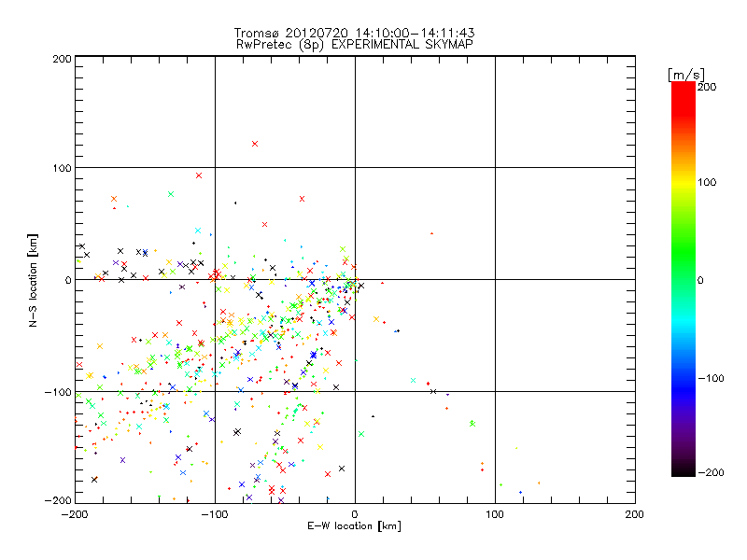This screenshot has width=747, height=560.
Task: Click the colorbar label '-200' at bottom
Action: point(711,472)
